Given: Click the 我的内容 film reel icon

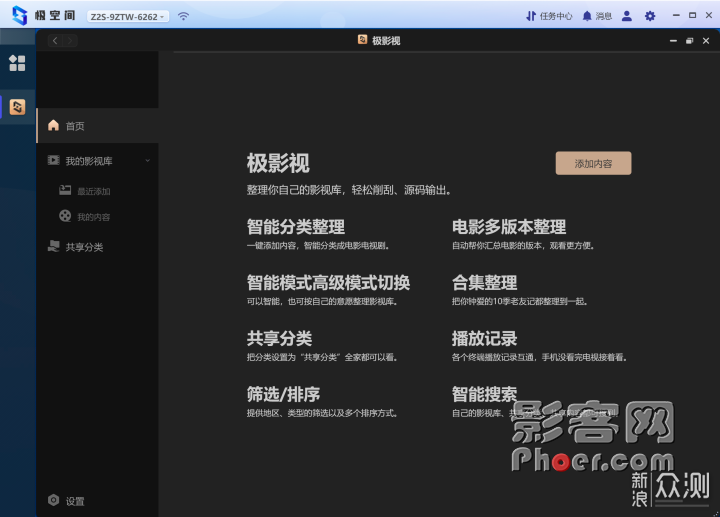Looking at the screenshot, I should coord(65,216).
